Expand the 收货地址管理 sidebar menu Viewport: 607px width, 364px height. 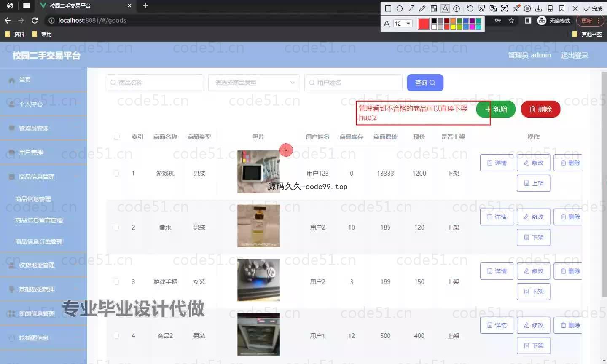tap(43, 265)
